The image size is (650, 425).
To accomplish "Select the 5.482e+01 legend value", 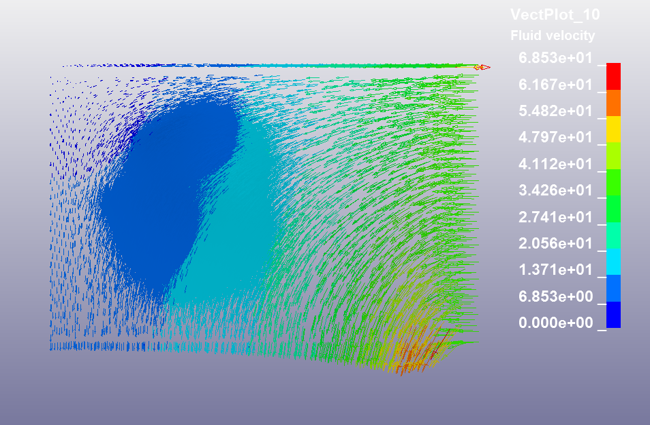I will pos(555,111).
